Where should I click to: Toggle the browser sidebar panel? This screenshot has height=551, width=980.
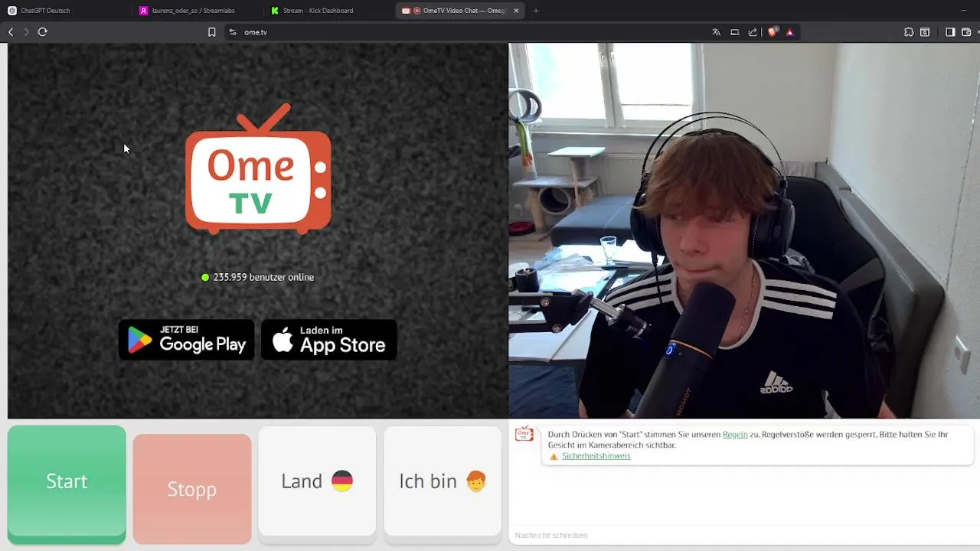[950, 32]
